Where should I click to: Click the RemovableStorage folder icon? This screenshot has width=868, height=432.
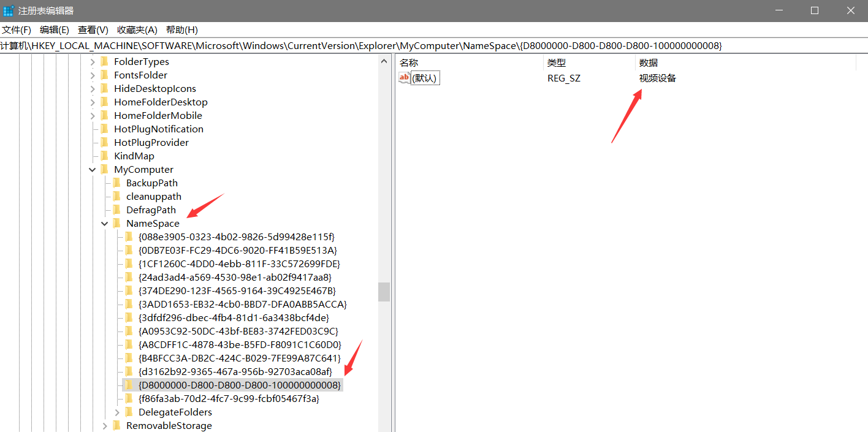click(116, 425)
